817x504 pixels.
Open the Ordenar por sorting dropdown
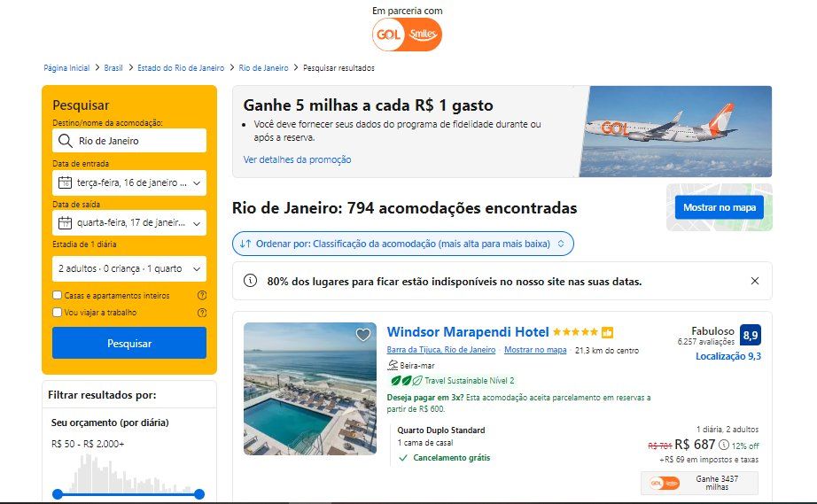403,244
